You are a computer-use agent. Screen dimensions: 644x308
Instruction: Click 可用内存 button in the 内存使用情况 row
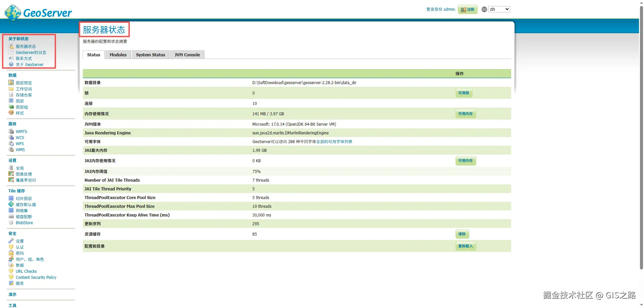click(466, 114)
